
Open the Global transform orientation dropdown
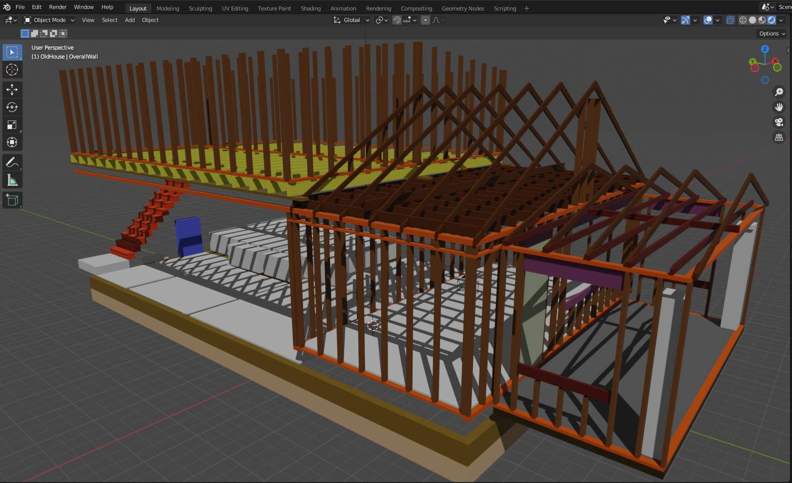pyautogui.click(x=351, y=20)
